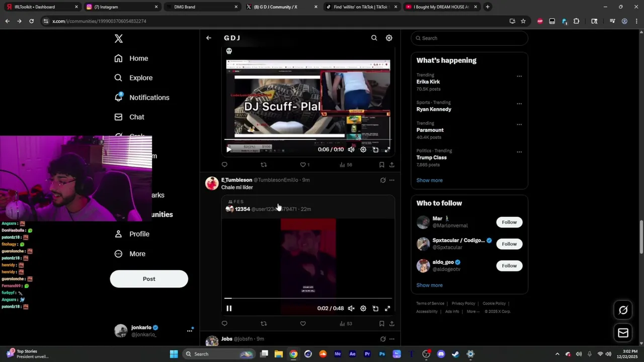This screenshot has width=644, height=362.
Task: Open Notifications in the sidebar
Action: [142, 98]
